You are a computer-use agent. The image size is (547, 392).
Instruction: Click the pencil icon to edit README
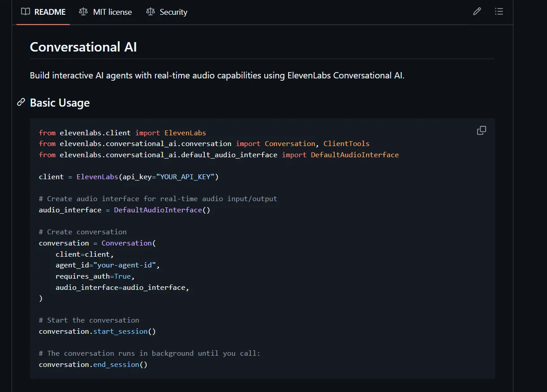pyautogui.click(x=477, y=12)
